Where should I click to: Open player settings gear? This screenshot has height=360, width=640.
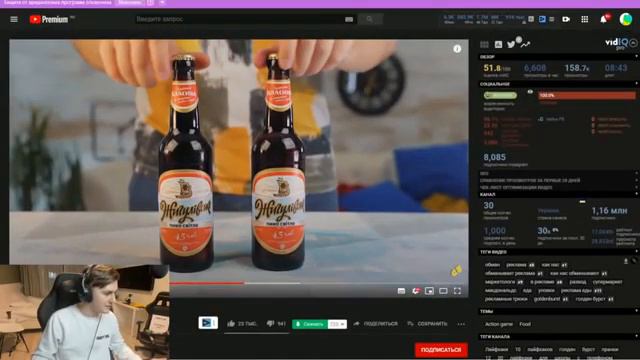point(416,291)
